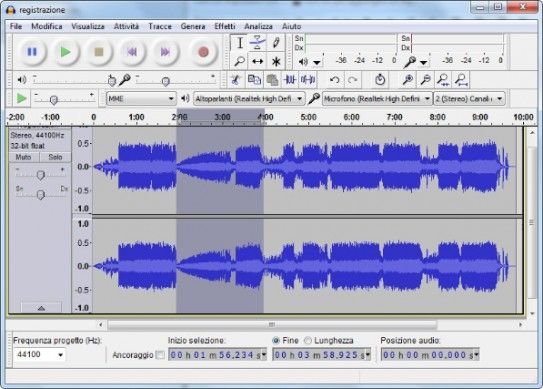Viewport: 543px width, 389px height.
Task: Stop playback using the Stop button
Action: [99, 52]
